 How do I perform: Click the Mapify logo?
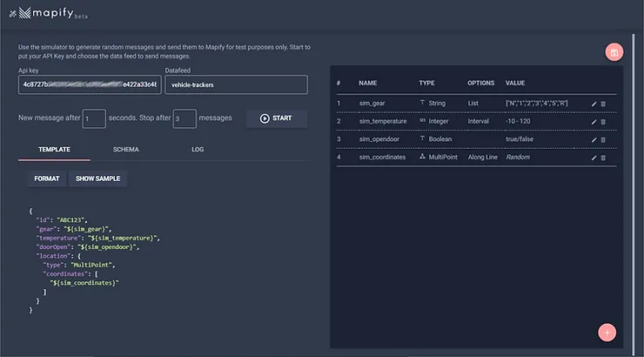(49, 13)
